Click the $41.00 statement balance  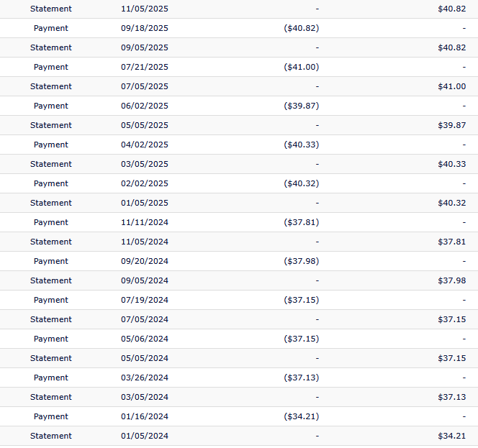click(x=451, y=86)
